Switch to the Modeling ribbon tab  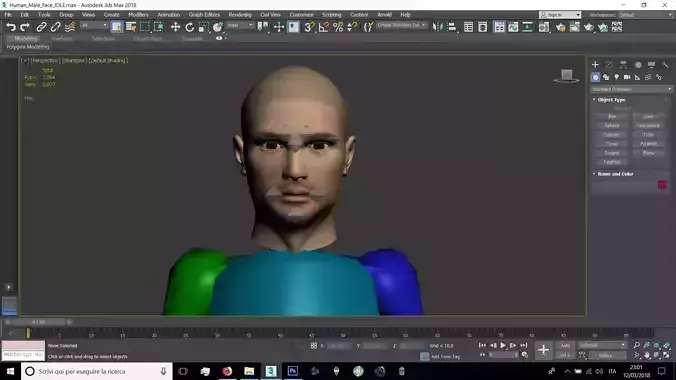point(26,38)
